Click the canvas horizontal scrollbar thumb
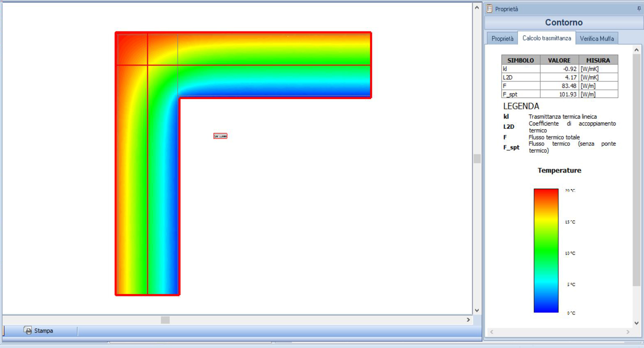The image size is (644, 348). coord(165,320)
